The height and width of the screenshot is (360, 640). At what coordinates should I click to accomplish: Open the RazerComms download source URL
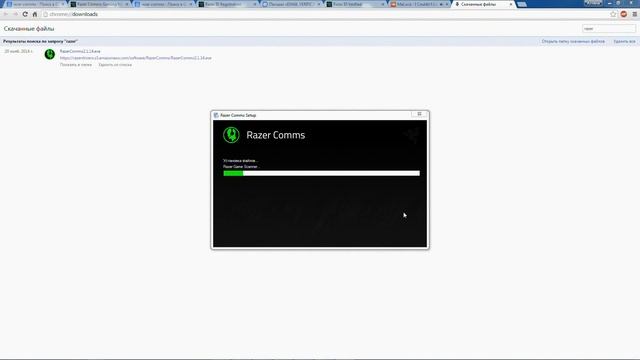pyautogui.click(x=136, y=58)
